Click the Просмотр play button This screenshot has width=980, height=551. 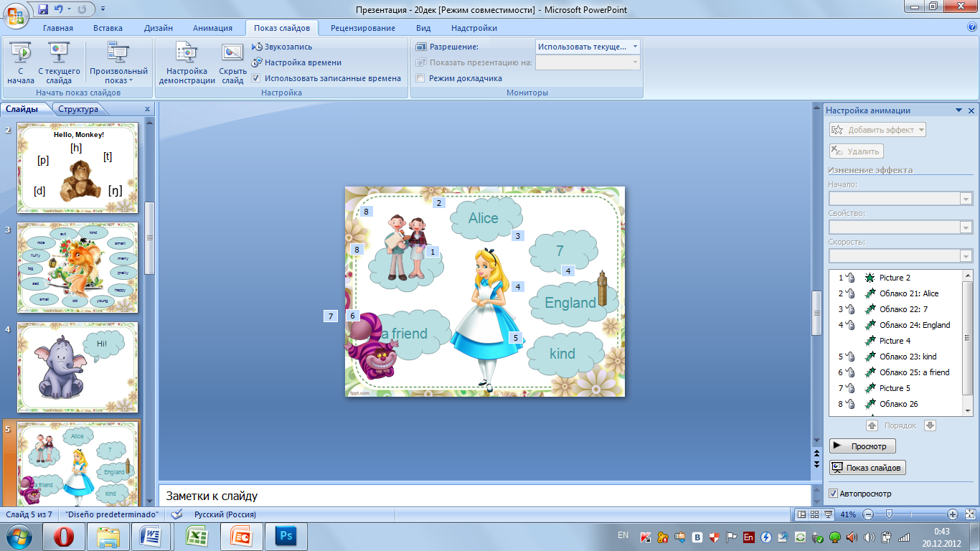tap(862, 446)
